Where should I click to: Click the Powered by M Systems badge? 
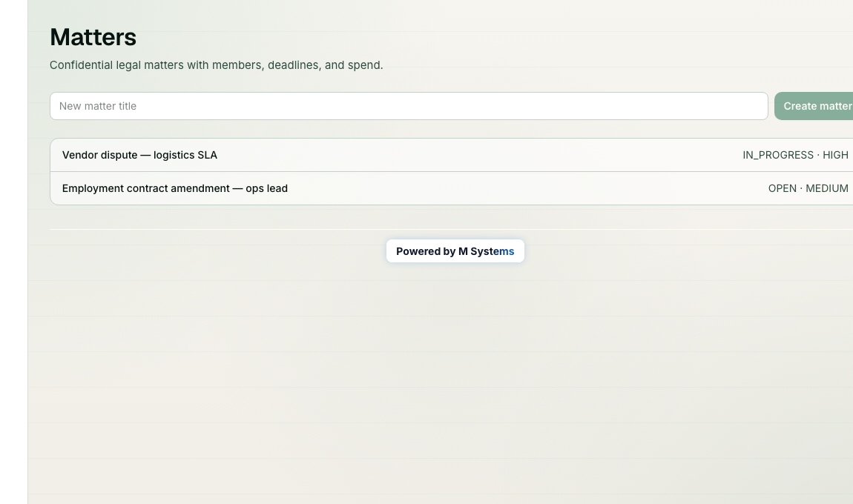pyautogui.click(x=455, y=251)
